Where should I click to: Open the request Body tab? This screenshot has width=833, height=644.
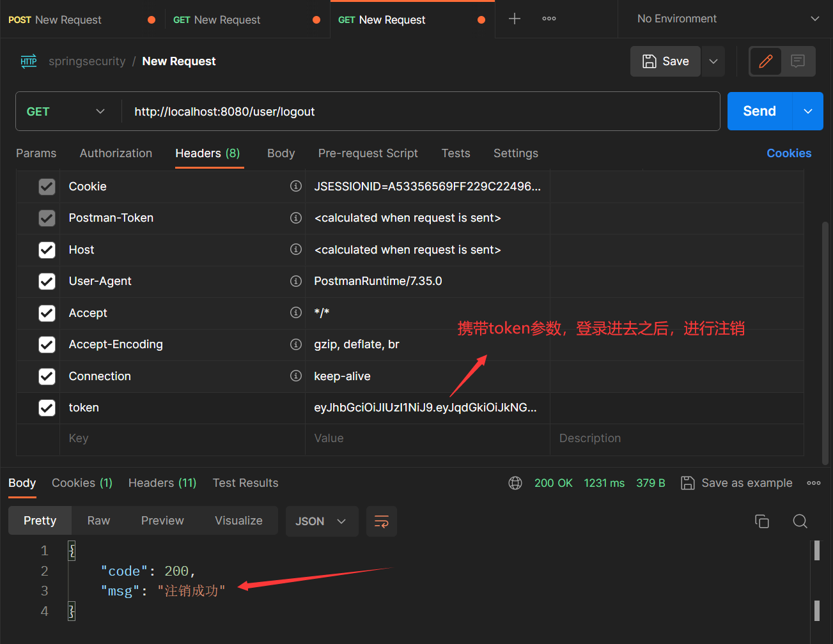(x=281, y=153)
